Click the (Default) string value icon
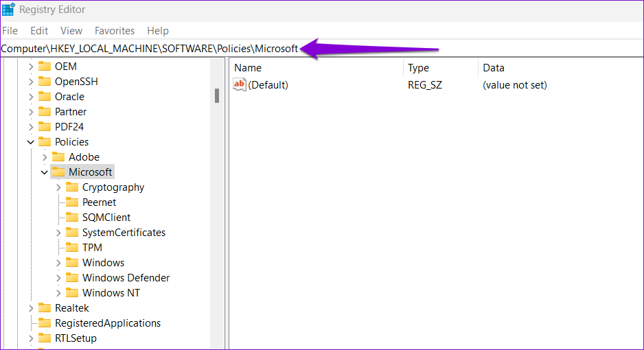Viewport: 644px width, 350px height. click(240, 85)
